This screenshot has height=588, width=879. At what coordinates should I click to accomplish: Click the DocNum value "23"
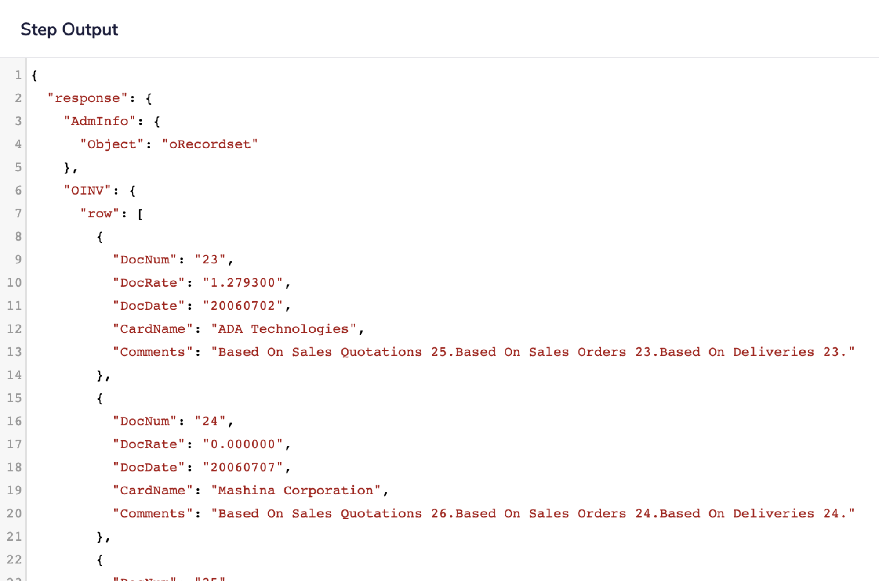tap(210, 260)
